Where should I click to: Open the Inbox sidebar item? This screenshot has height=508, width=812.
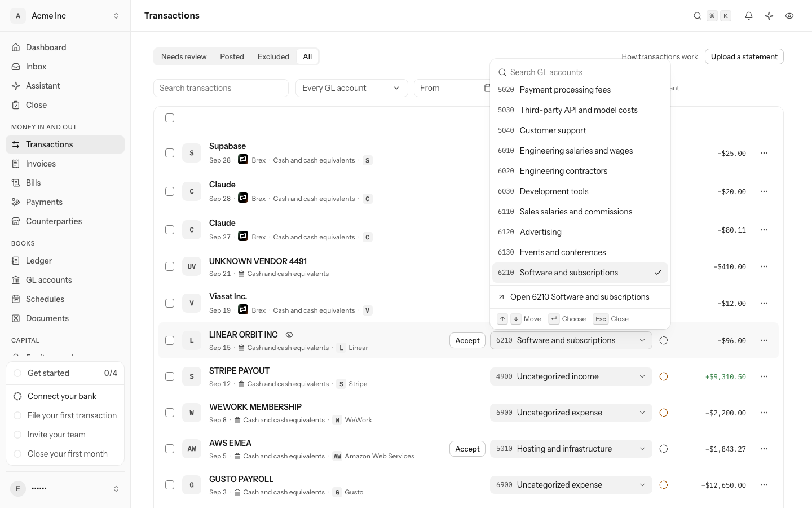[x=65, y=67]
